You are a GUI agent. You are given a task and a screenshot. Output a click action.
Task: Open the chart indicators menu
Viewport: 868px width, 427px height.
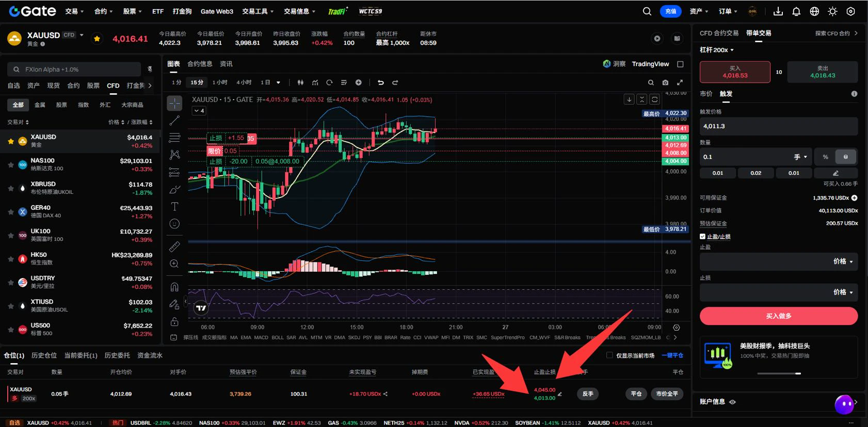pyautogui.click(x=315, y=83)
